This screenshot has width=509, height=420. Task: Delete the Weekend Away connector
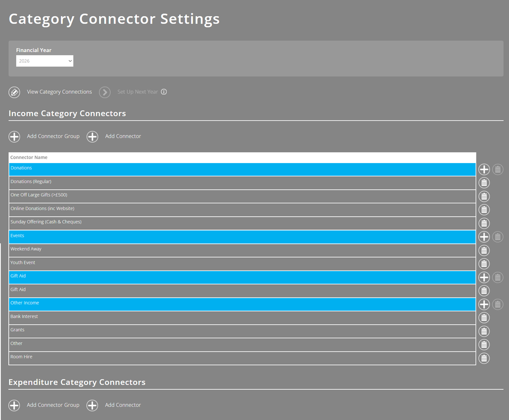pos(484,250)
